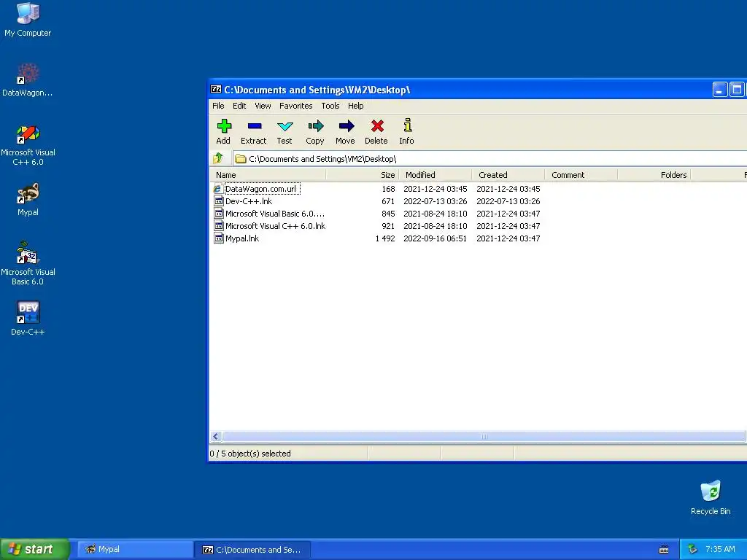Click size value 845
The image size is (747, 560).
point(388,214)
